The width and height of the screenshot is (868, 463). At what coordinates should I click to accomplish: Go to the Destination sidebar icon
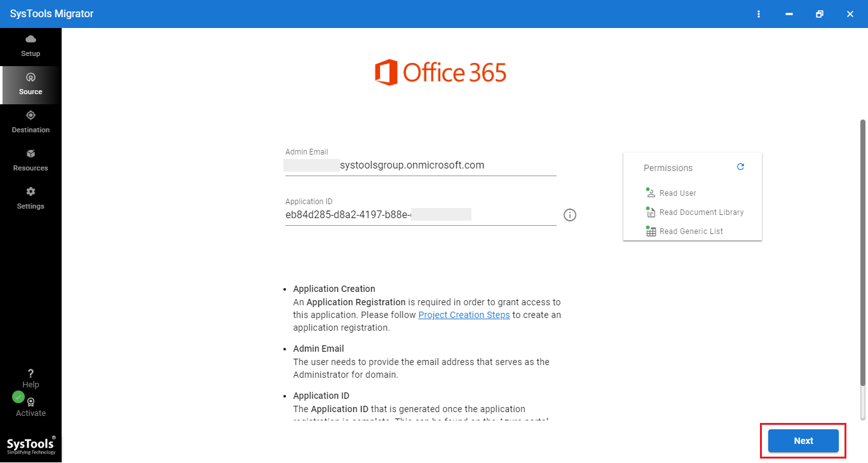point(31,115)
